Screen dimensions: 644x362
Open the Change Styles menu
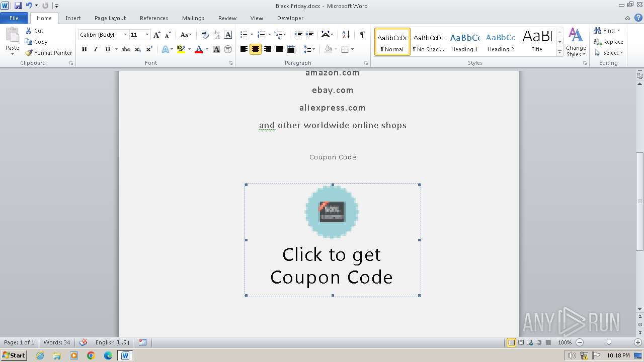[576, 42]
